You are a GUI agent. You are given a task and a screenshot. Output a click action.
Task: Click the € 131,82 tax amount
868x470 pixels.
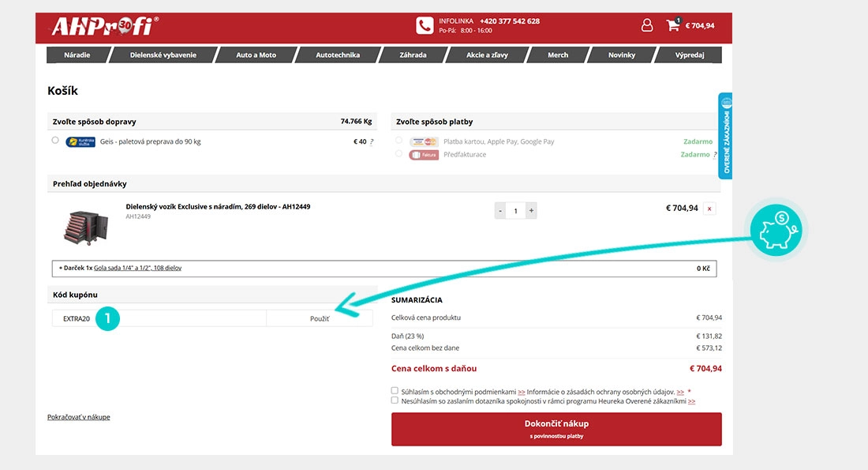coord(709,337)
